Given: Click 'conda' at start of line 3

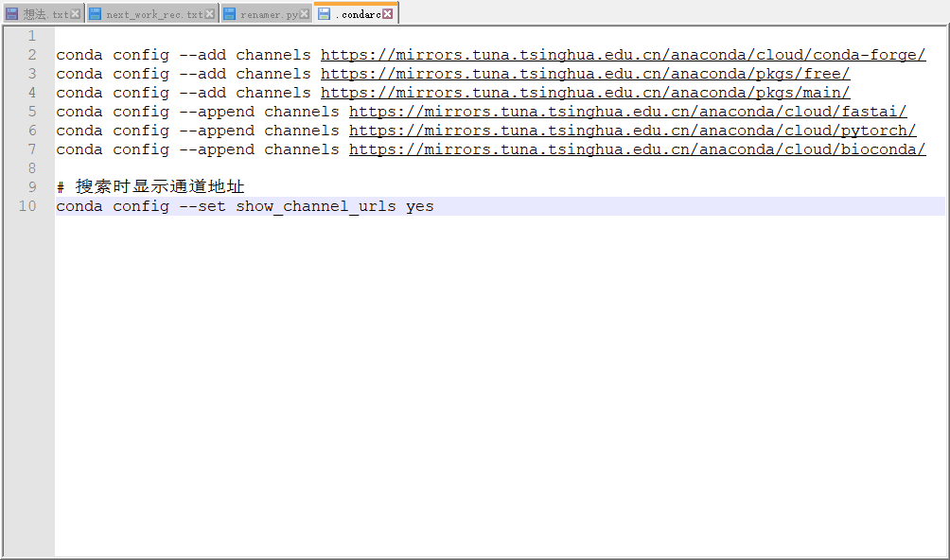Looking at the screenshot, I should click(79, 74).
